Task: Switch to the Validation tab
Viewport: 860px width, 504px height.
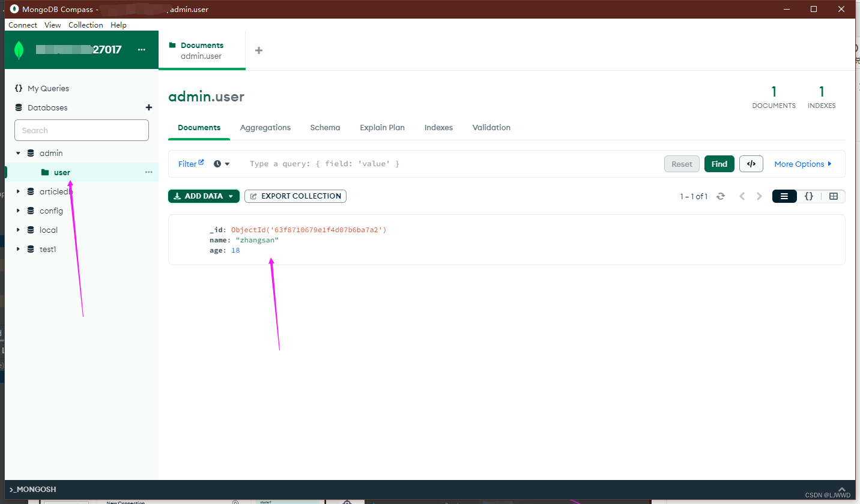Action: [x=491, y=127]
